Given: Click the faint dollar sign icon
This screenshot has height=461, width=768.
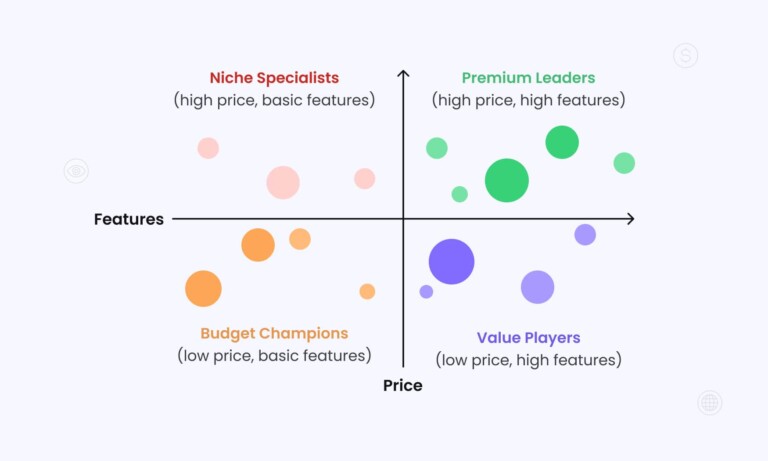Looking at the screenshot, I should tap(685, 56).
